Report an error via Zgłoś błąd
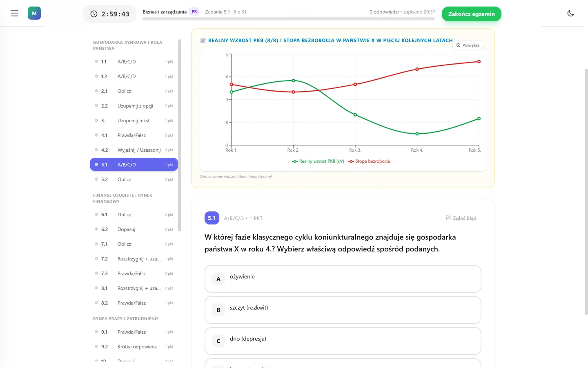The width and height of the screenshot is (588, 368). point(461,218)
